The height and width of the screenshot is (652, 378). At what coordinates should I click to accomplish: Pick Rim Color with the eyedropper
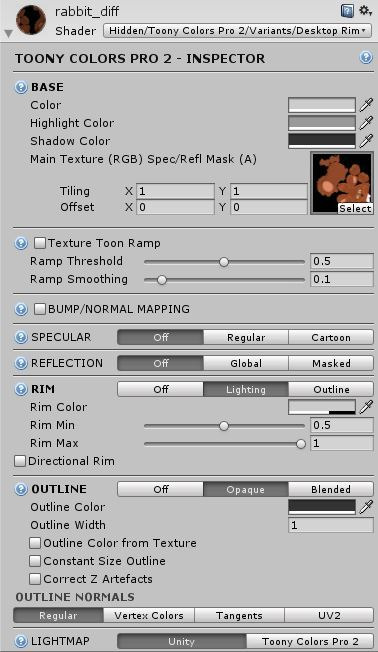366,407
